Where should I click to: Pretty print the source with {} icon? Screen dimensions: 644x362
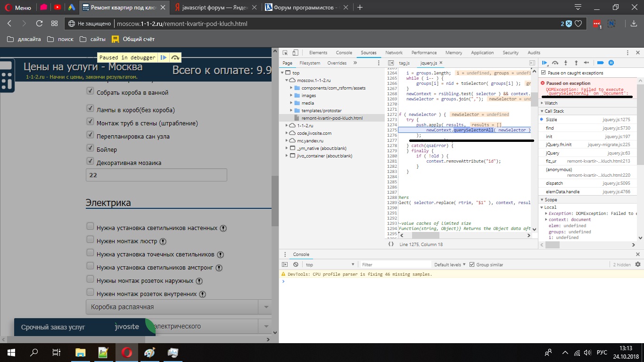click(391, 244)
